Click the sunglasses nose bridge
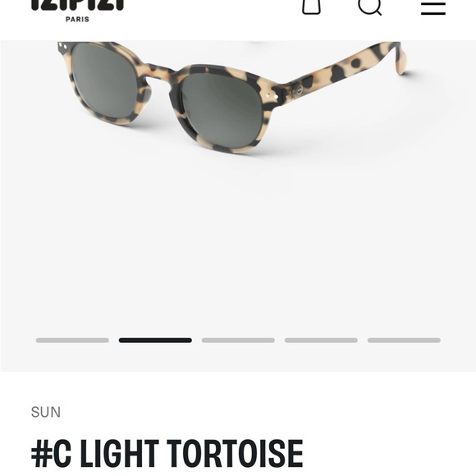The height and width of the screenshot is (476, 476). coord(158,76)
